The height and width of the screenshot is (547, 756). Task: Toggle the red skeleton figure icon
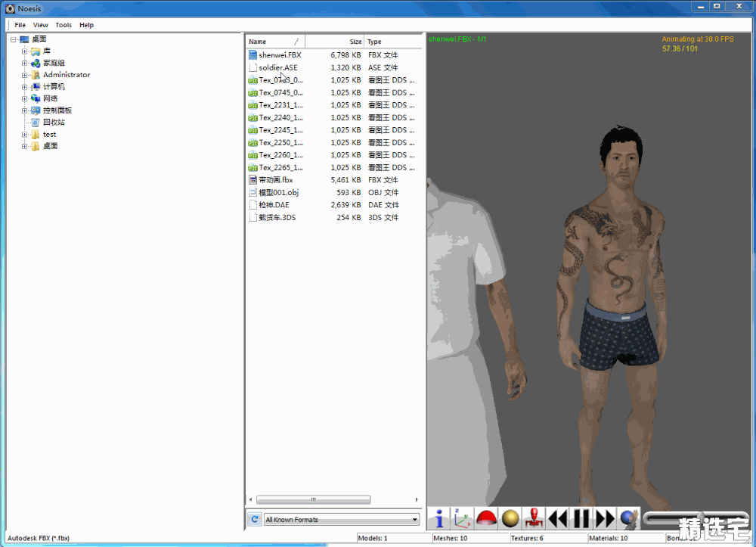point(534,518)
